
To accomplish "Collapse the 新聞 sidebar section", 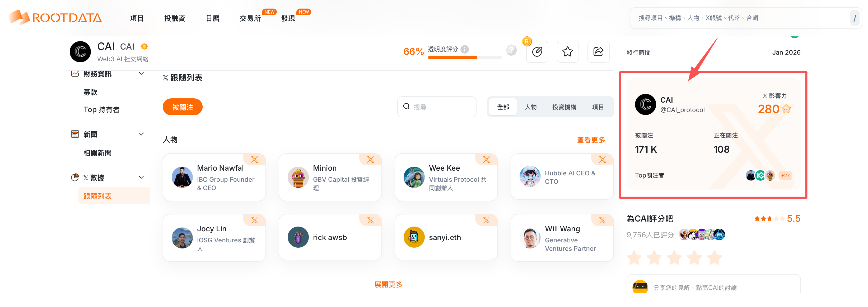I will (142, 134).
